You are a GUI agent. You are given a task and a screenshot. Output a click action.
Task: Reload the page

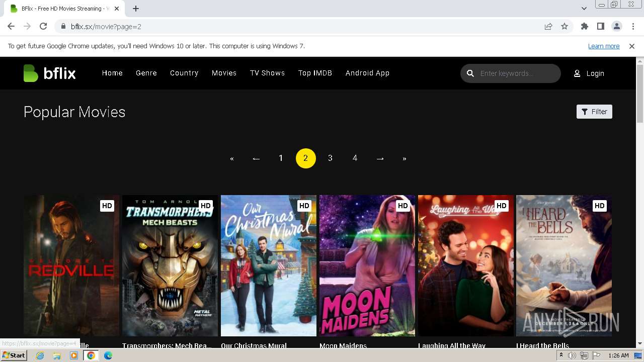coord(43,27)
